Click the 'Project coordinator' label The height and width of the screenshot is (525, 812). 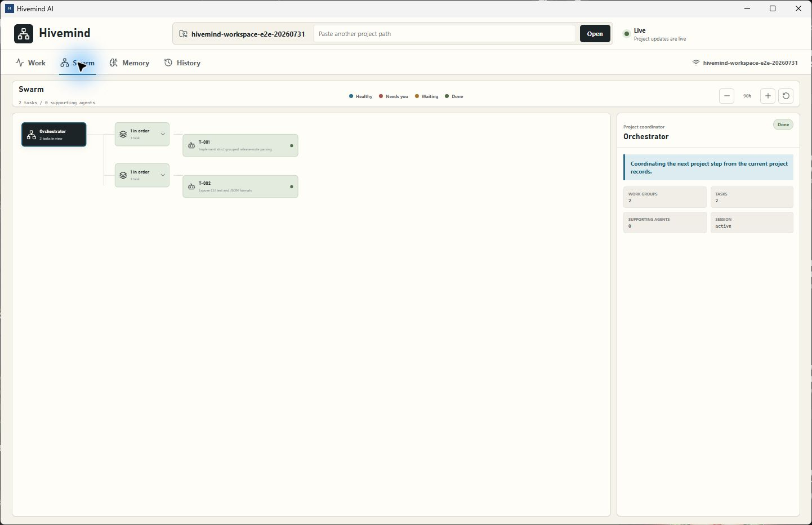pos(644,127)
